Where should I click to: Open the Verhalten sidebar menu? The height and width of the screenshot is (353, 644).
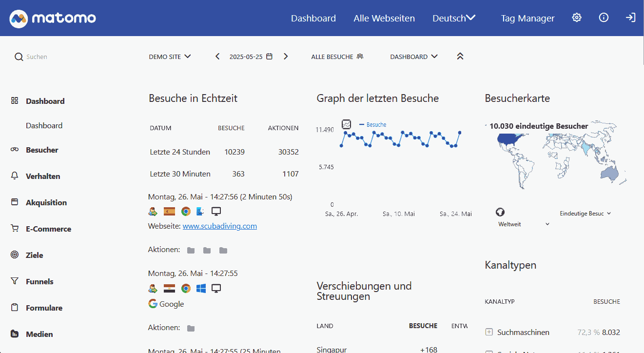point(43,176)
